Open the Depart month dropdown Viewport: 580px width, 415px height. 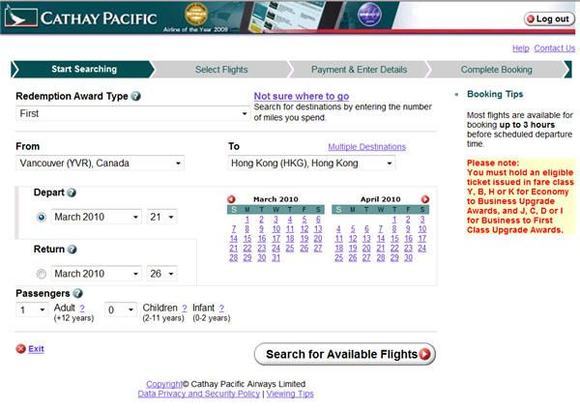[96, 217]
